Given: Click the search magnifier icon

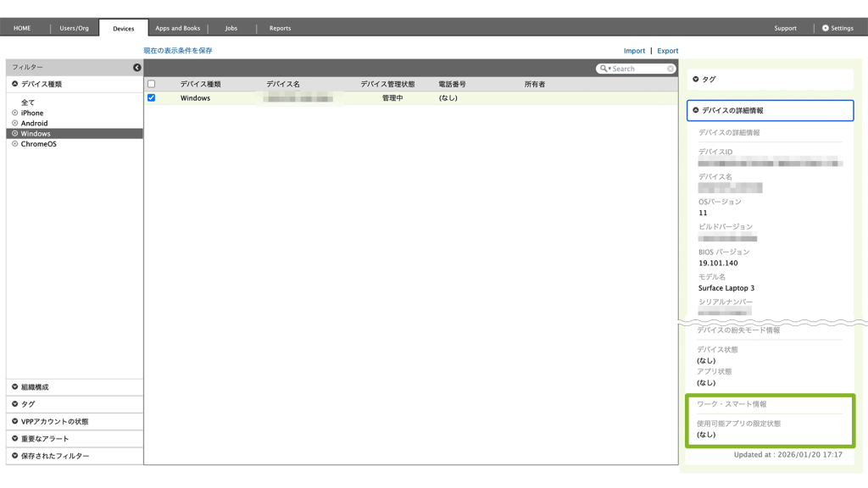Looking at the screenshot, I should click(x=604, y=69).
